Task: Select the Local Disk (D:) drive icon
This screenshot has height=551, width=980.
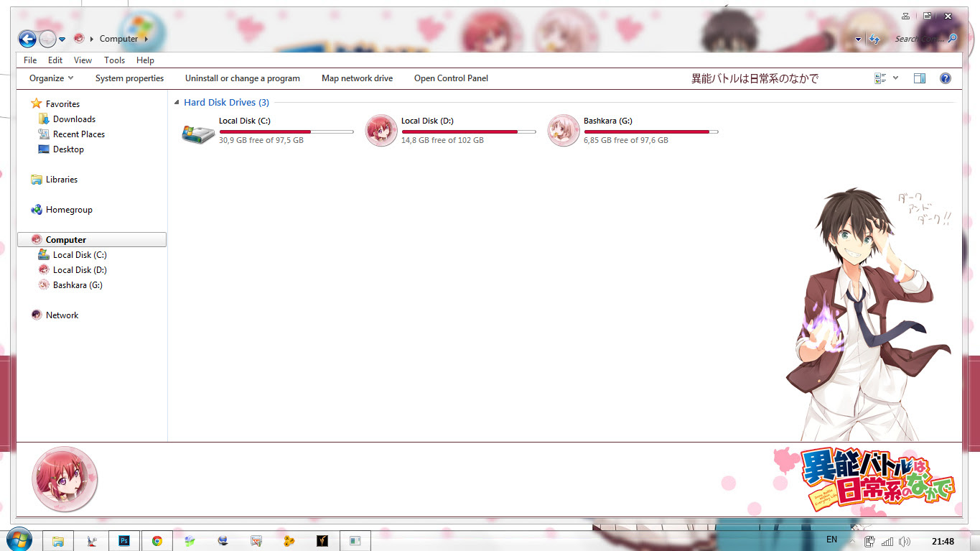Action: click(x=381, y=131)
